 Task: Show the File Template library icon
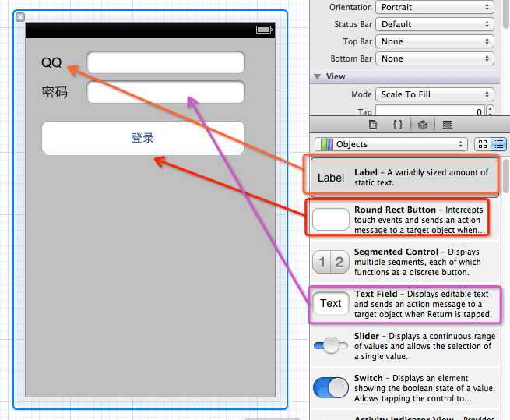pos(373,125)
